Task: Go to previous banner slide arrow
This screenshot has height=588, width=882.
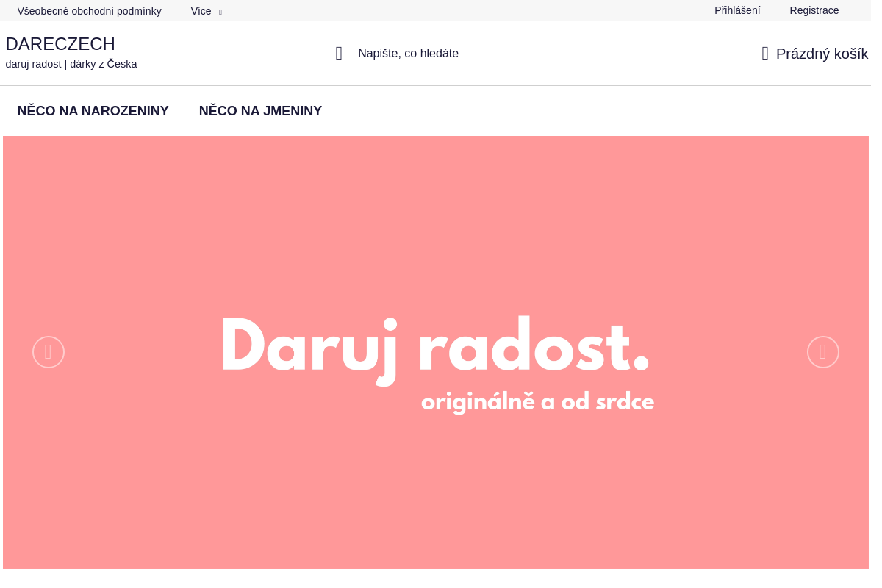Action: click(49, 352)
